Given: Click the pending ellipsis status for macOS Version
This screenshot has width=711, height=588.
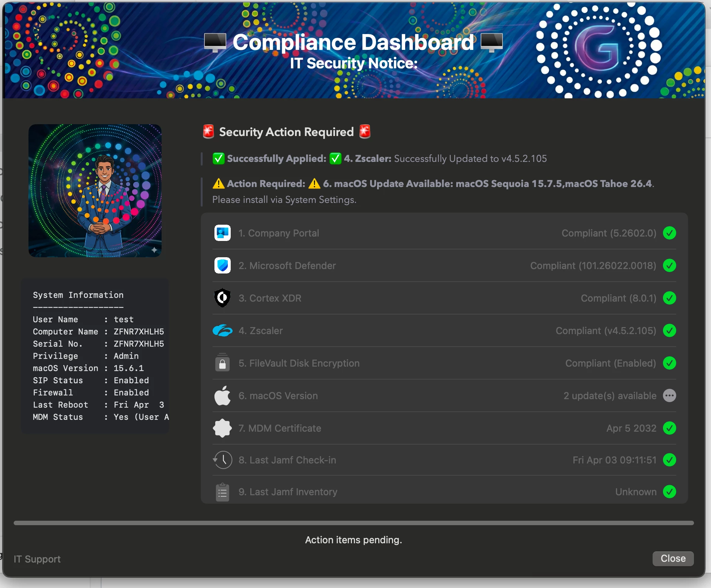Looking at the screenshot, I should tap(669, 396).
